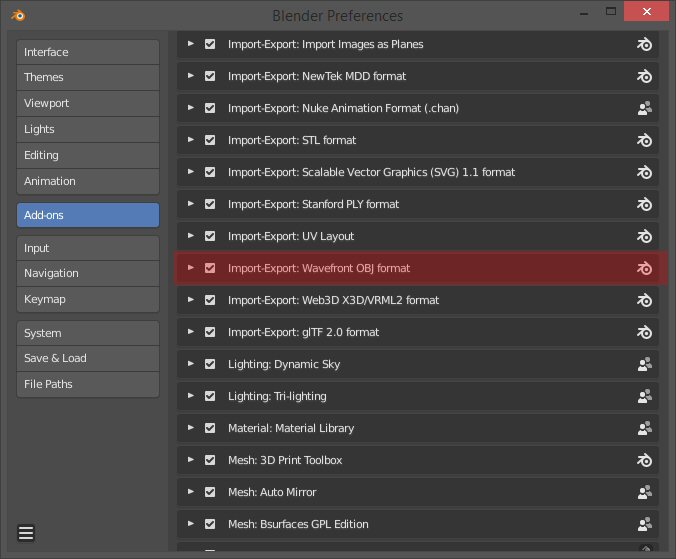The height and width of the screenshot is (559, 676).
Task: Click 'Material: Material Library' label
Action: coord(291,428)
